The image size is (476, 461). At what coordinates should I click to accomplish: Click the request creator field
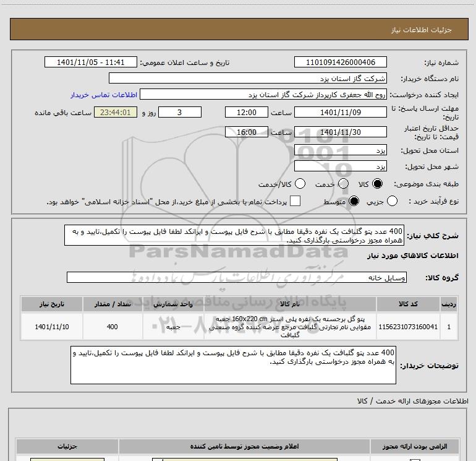263,95
